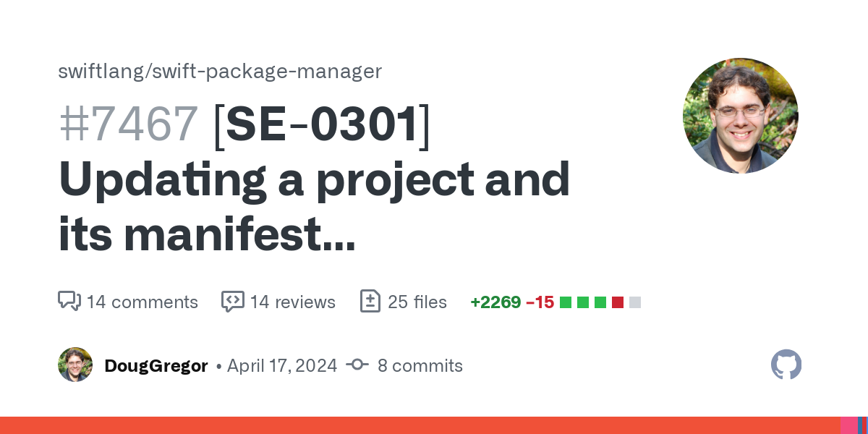
Task: Click the 14 reviews label
Action: tap(293, 302)
